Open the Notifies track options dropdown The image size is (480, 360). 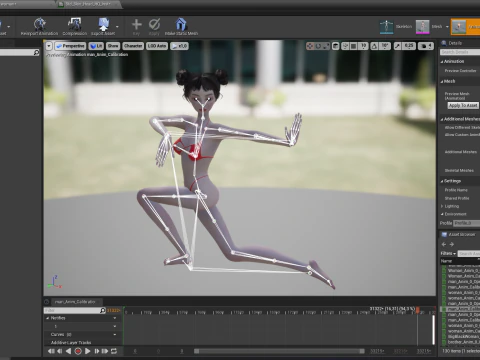115,318
